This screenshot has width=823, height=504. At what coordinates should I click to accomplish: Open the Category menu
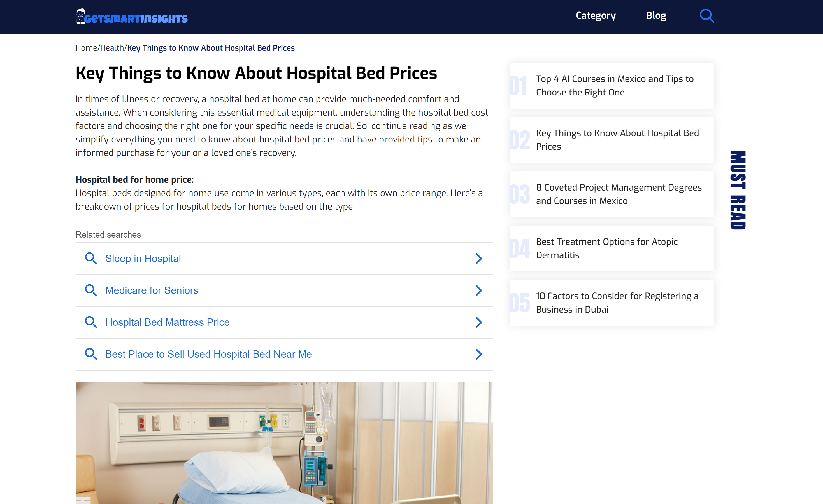[596, 16]
